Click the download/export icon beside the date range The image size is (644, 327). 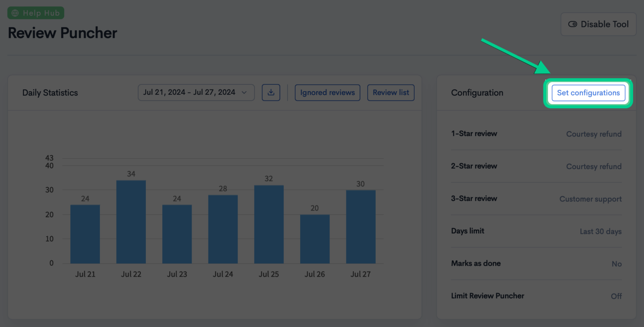271,92
